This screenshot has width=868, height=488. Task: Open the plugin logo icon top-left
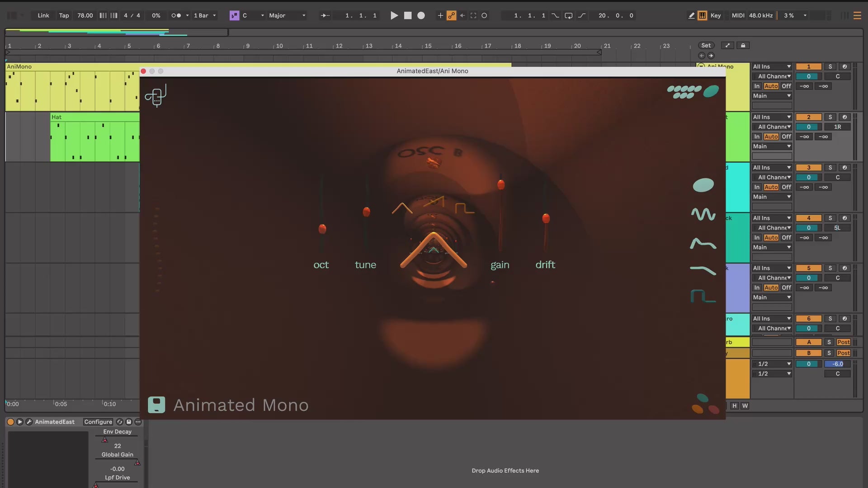coord(156,95)
